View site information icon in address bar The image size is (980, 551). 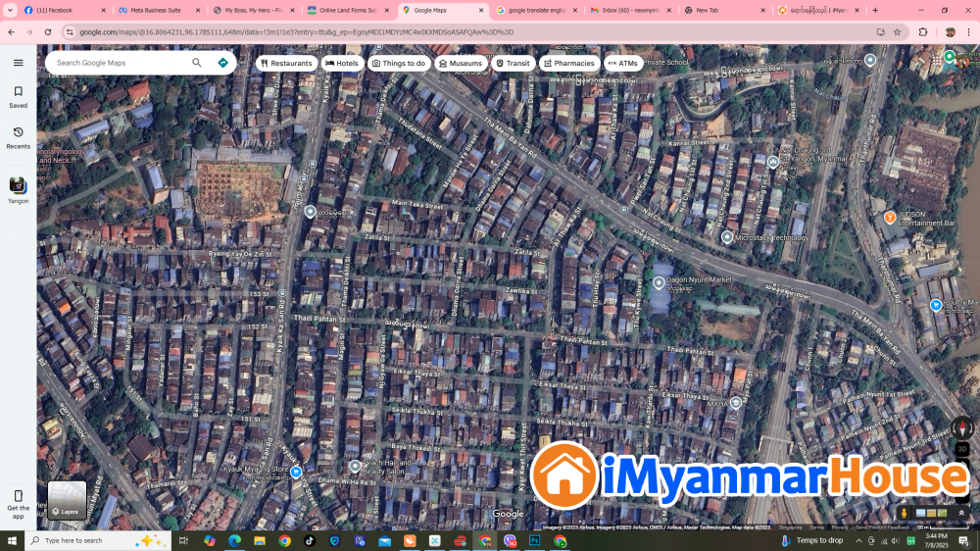(70, 32)
